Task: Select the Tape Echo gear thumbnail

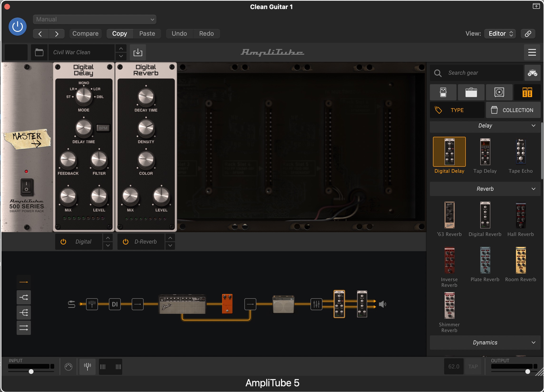Action: [520, 152]
